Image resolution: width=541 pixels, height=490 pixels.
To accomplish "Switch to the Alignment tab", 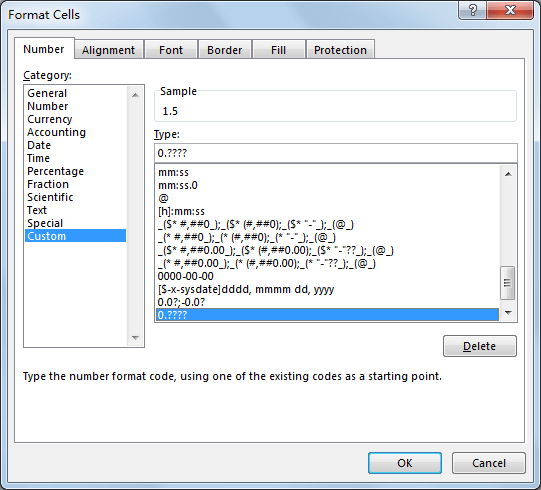I will [x=108, y=50].
